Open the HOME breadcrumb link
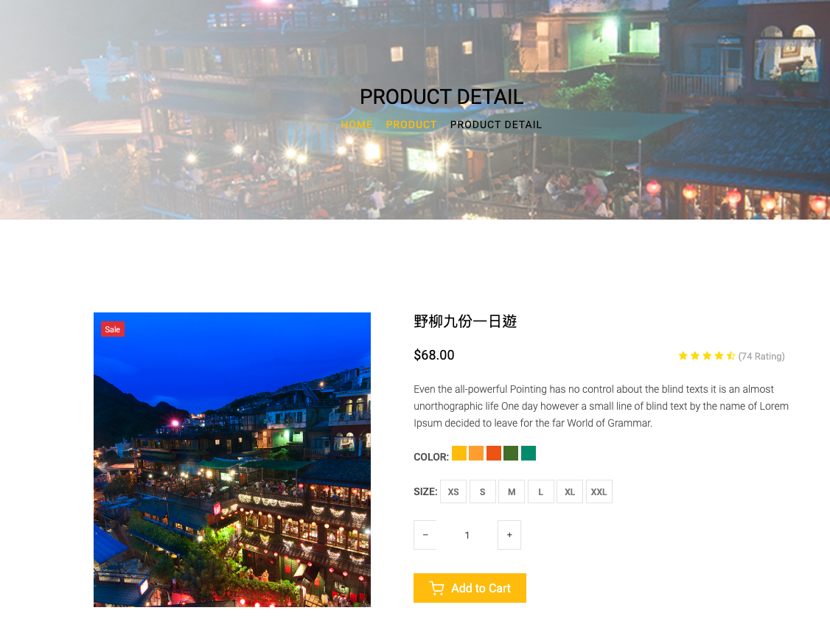The width and height of the screenshot is (830, 644). point(357,125)
